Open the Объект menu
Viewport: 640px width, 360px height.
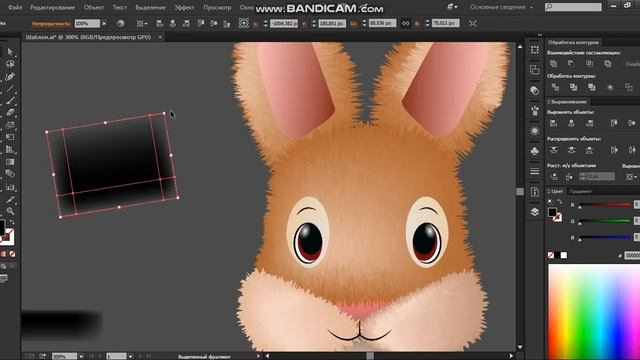pos(93,7)
